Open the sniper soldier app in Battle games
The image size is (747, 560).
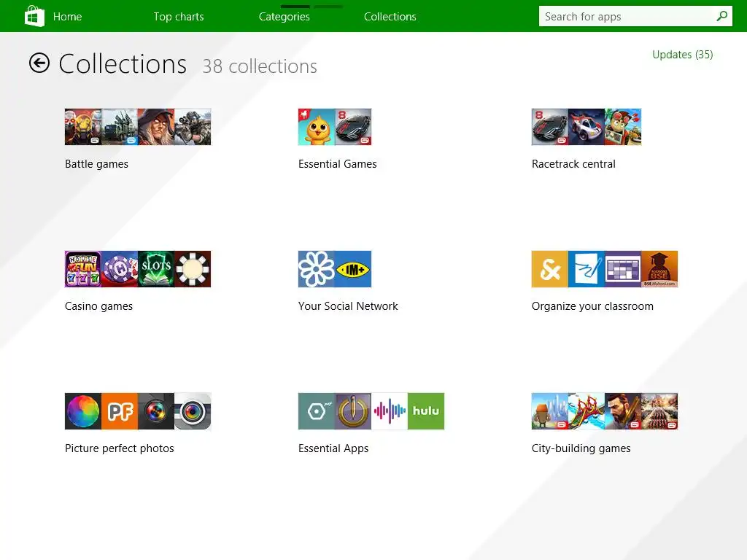pos(193,127)
